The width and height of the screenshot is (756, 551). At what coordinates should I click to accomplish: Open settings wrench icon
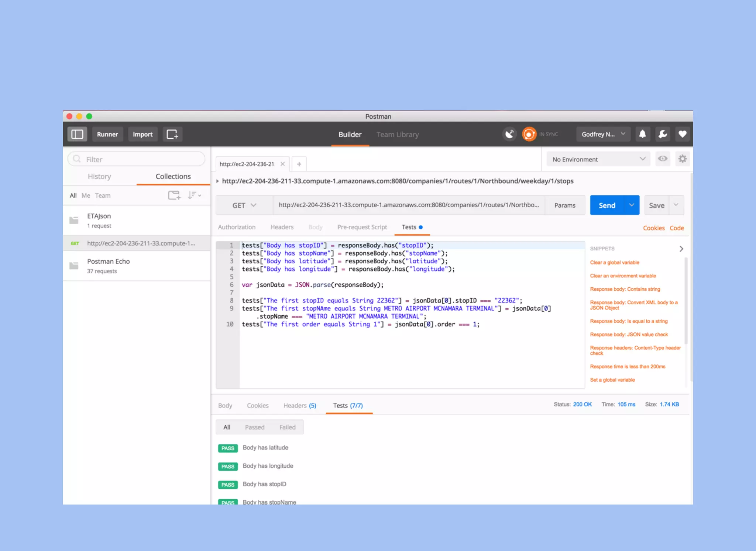(x=663, y=134)
